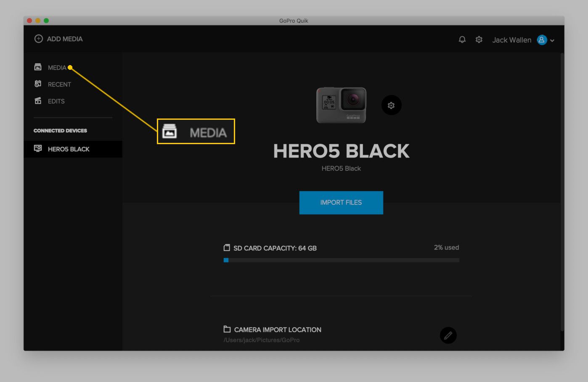The image size is (588, 382).
Task: Click the CAMERA IMPORT LOCATION label
Action: coord(278,330)
